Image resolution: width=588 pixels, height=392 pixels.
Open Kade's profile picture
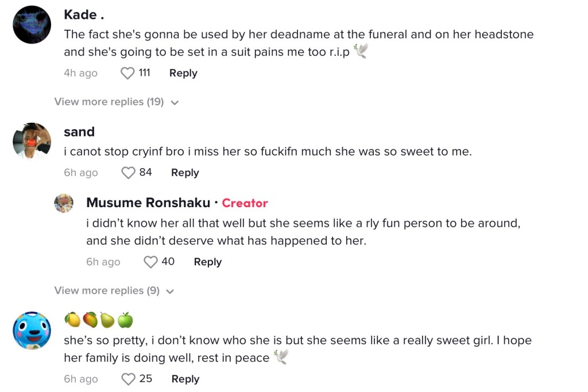click(x=32, y=25)
